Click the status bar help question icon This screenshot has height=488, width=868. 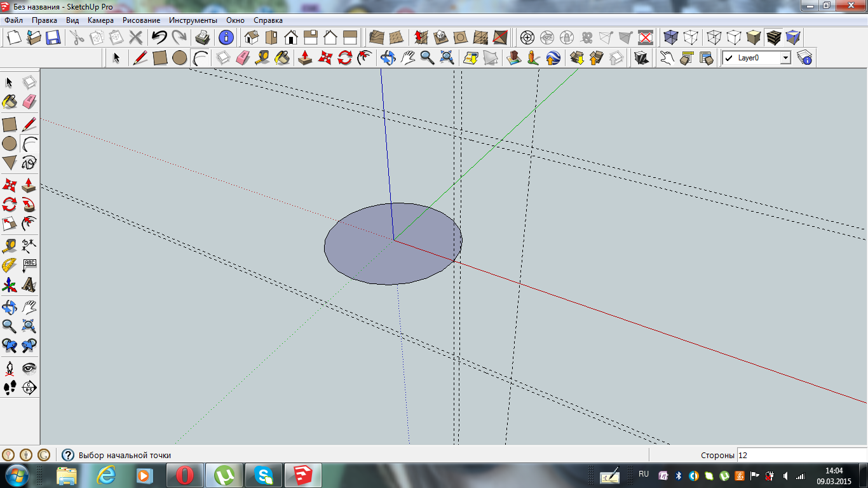pyautogui.click(x=67, y=455)
